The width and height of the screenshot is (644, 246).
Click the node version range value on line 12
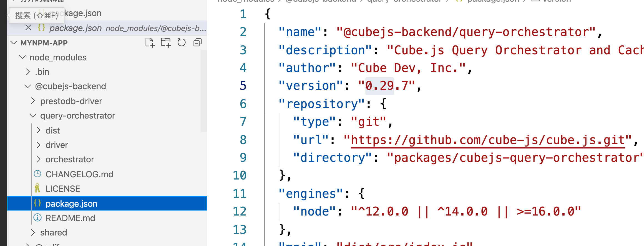pos(466,212)
